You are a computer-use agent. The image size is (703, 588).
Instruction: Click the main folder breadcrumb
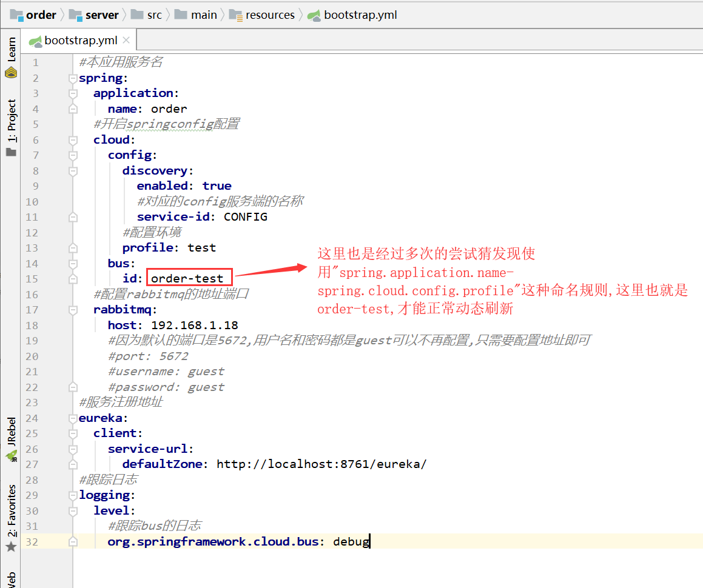click(x=196, y=15)
